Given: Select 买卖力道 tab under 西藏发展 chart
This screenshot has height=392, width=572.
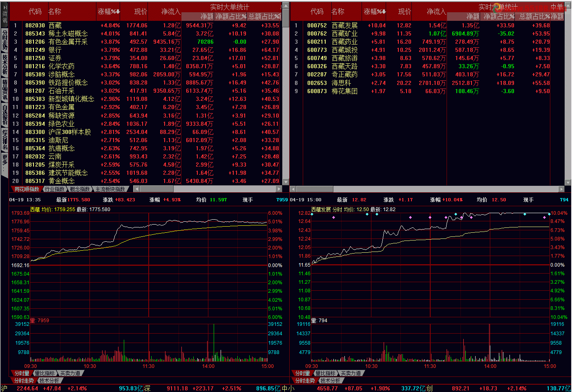Looking at the screenshot, I should point(351,373).
